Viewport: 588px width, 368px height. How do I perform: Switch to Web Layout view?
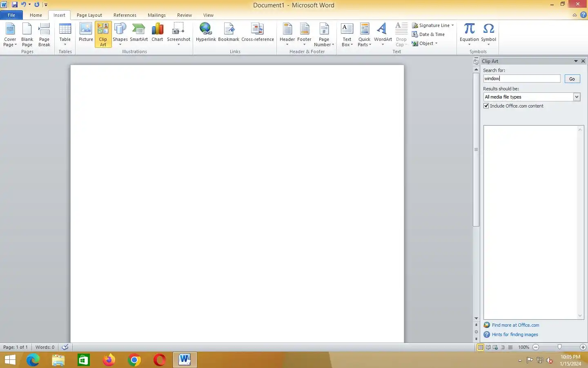495,347
